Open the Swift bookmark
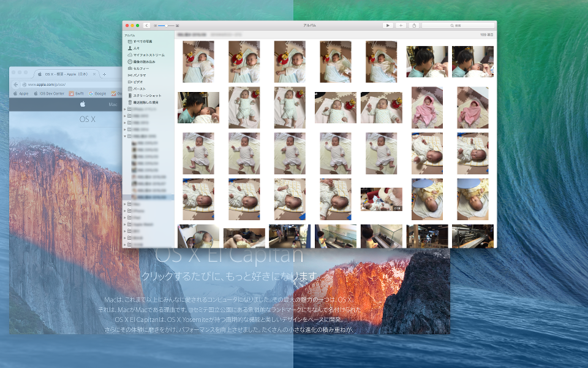Viewport: 588px width, 368px height. click(77, 93)
